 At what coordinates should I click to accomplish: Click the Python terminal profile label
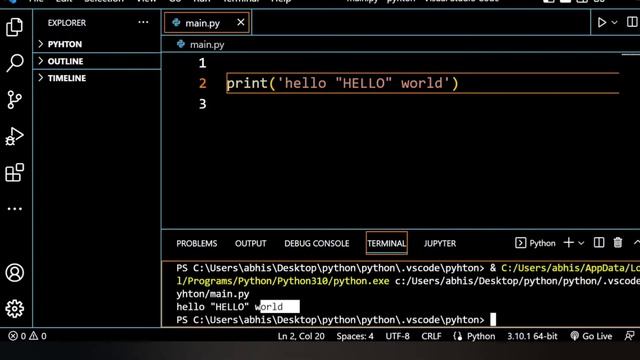pos(535,243)
